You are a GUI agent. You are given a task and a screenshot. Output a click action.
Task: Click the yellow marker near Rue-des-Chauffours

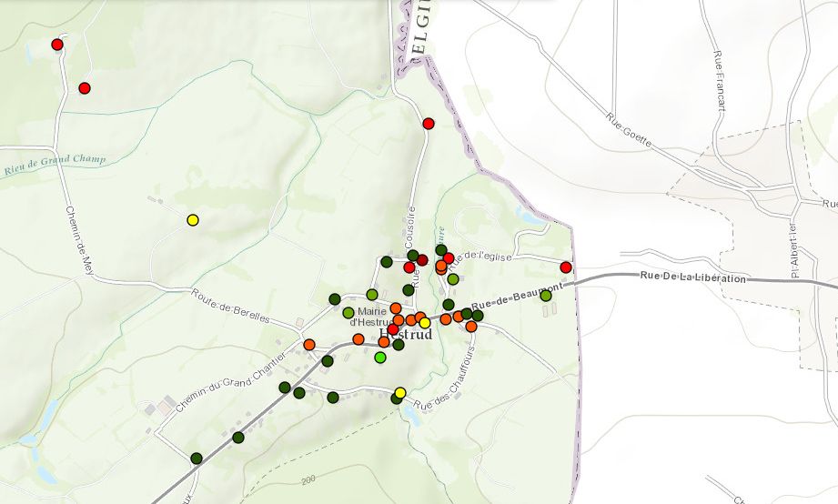coord(400,393)
